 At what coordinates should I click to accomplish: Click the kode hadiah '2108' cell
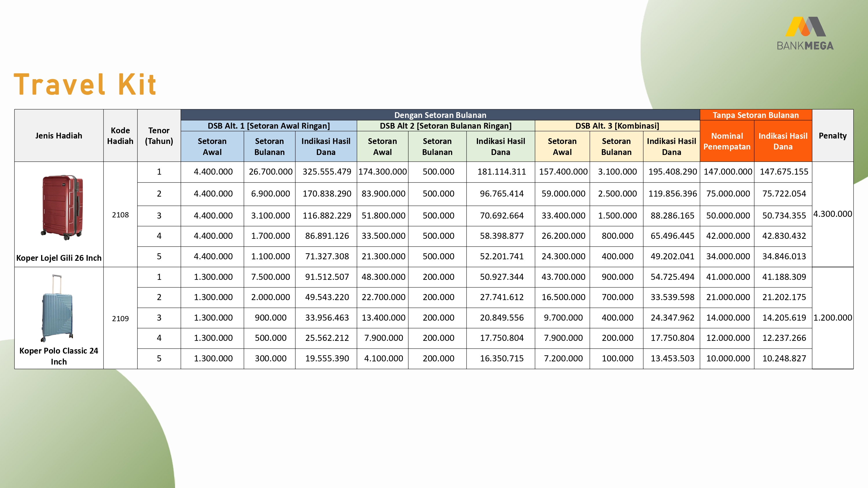point(120,215)
